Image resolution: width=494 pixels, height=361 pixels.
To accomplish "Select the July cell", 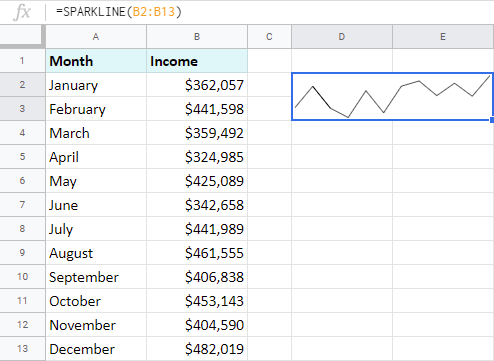I will point(96,229).
